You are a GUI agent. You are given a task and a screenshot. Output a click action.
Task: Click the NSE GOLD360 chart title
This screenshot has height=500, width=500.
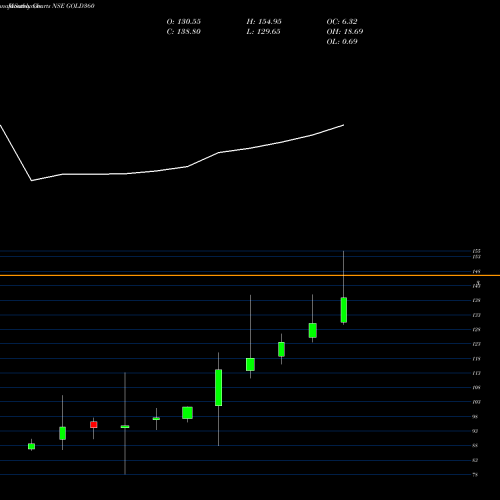[74, 6]
